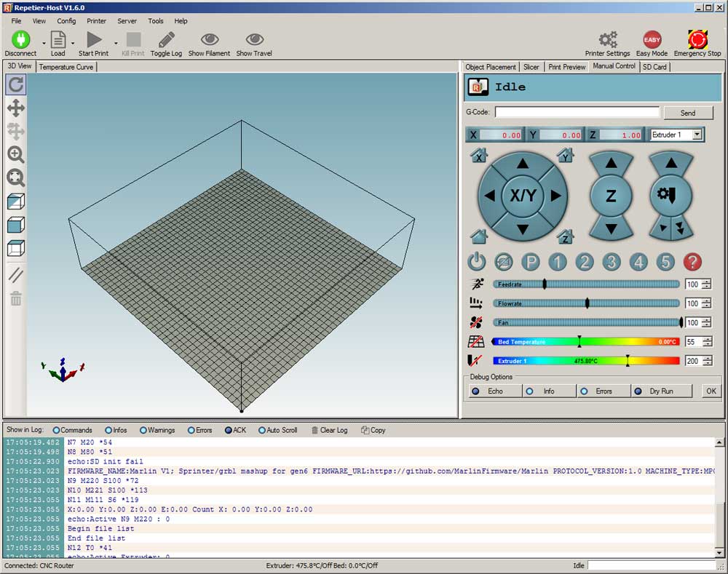728x574 pixels.
Task: Expand the Start Print dropdown arrow
Action: tap(116, 43)
